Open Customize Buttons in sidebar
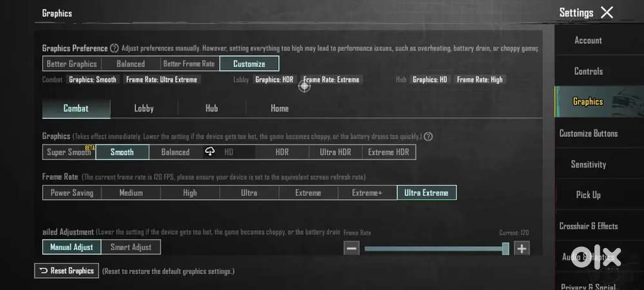Viewport: 644px width, 290px height. click(588, 133)
